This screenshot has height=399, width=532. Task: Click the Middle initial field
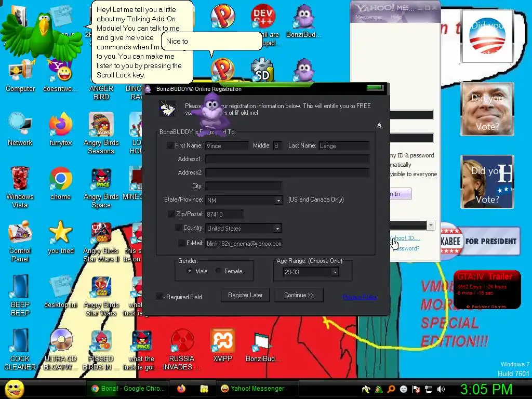click(277, 146)
